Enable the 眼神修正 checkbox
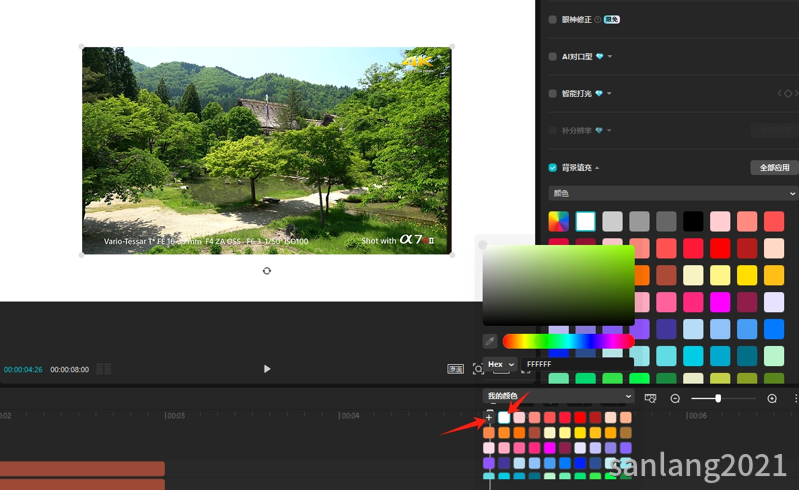The image size is (799, 490). pos(553,19)
